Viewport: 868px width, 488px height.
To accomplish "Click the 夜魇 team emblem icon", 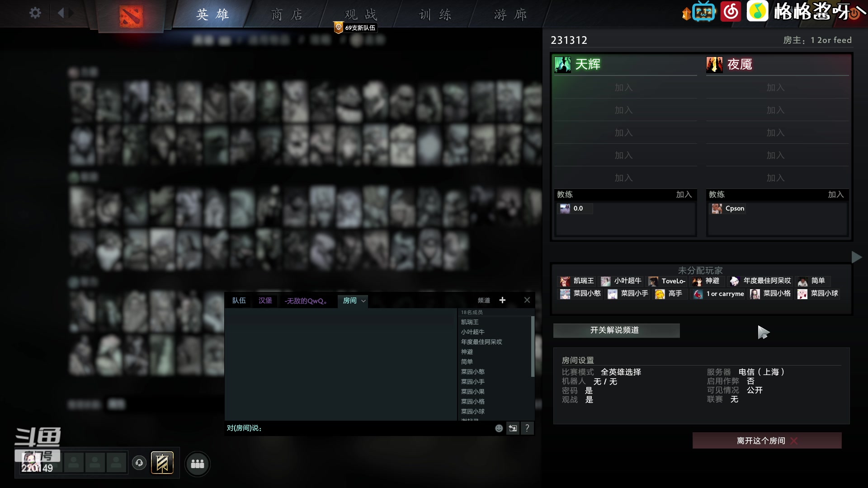I will point(714,65).
